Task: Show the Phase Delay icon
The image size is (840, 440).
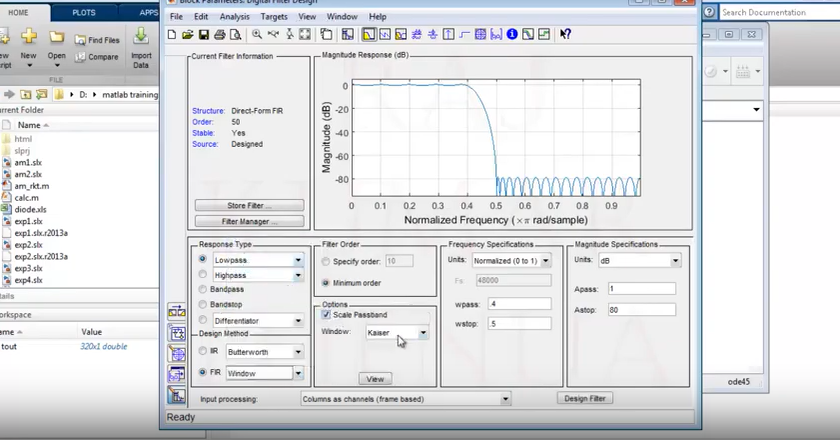Action: point(433,35)
